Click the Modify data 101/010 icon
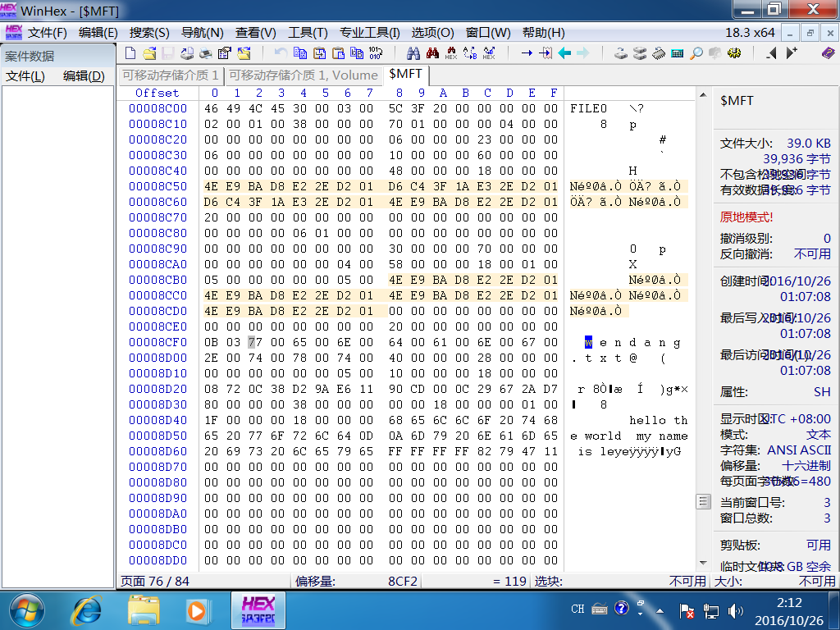This screenshot has height=630, width=840. [376, 52]
